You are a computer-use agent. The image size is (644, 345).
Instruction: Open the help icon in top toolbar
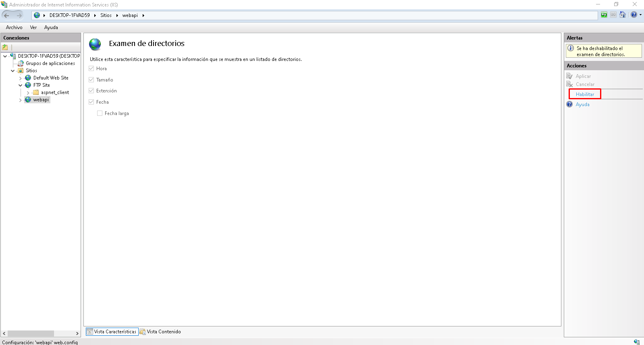(x=634, y=15)
